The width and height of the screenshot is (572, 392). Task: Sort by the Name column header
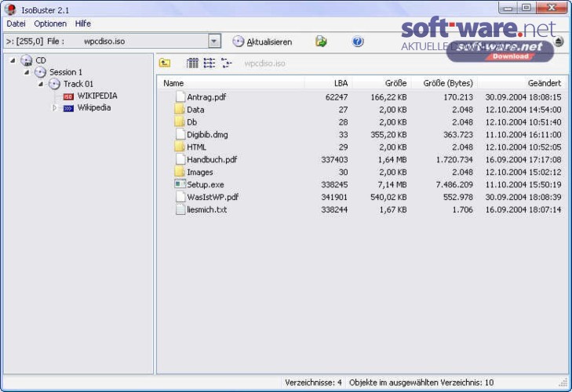[231, 83]
